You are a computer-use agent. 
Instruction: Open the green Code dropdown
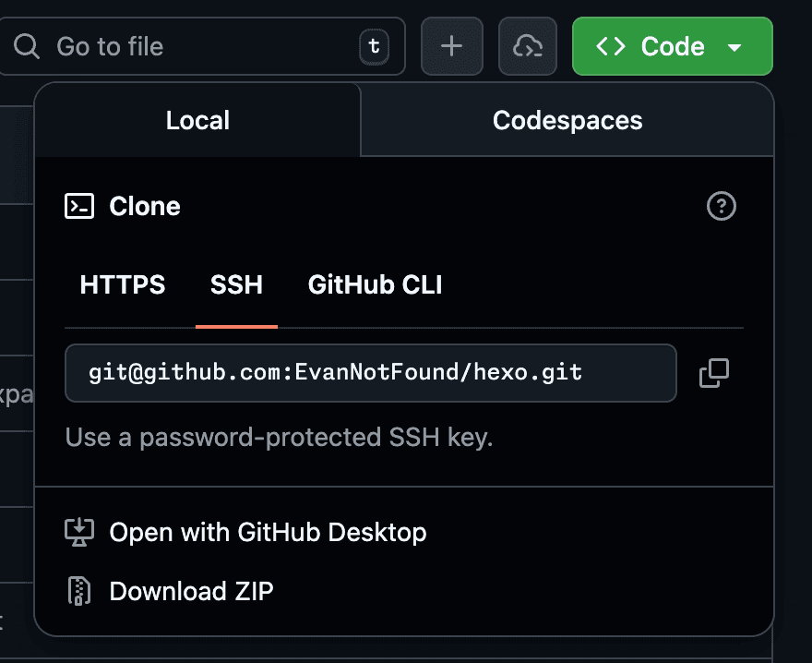pos(671,46)
